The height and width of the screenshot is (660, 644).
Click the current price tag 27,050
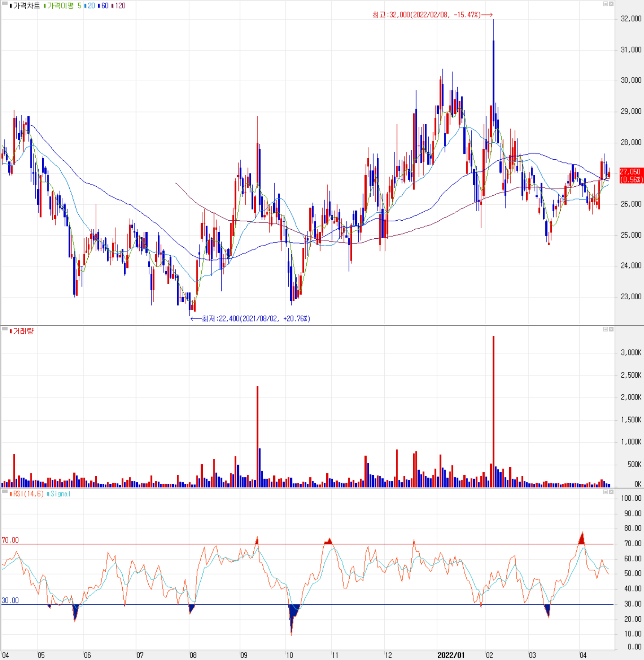pyautogui.click(x=631, y=175)
